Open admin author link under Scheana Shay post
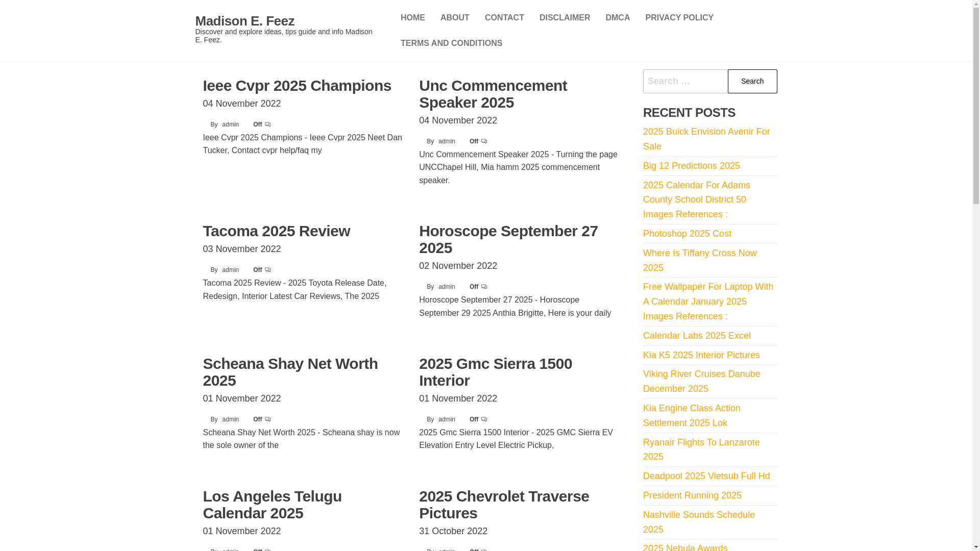Viewport: 980px width, 551px height. [231, 419]
